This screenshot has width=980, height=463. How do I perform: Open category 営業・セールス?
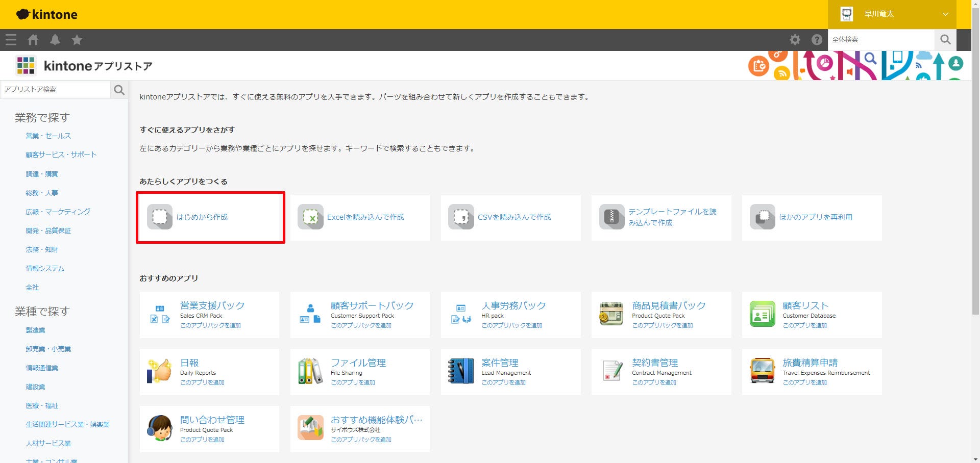pos(48,136)
